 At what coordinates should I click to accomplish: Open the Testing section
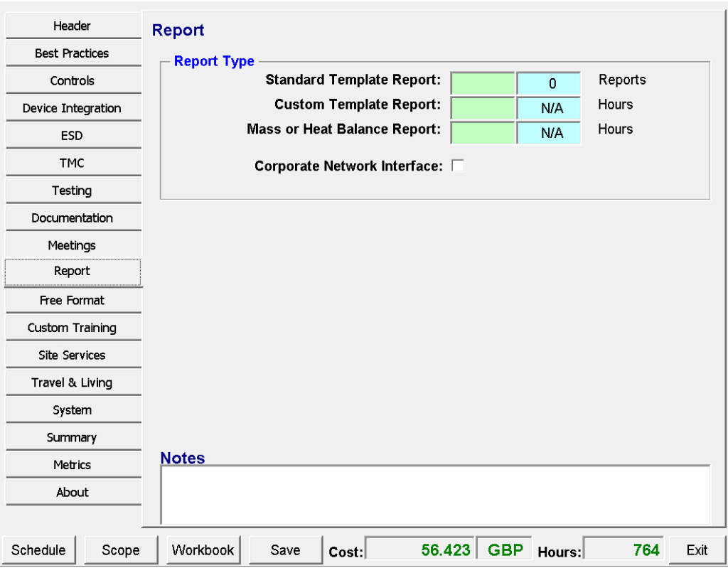[73, 191]
